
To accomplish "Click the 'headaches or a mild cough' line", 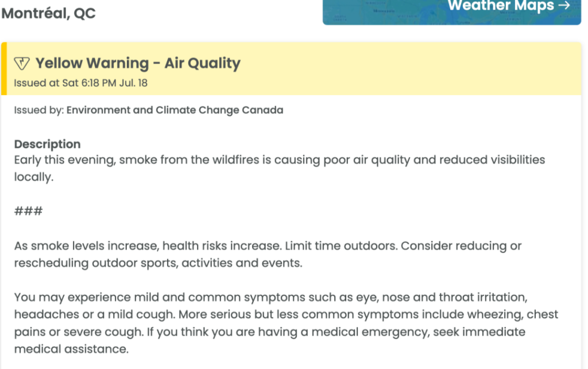I will click(286, 314).
